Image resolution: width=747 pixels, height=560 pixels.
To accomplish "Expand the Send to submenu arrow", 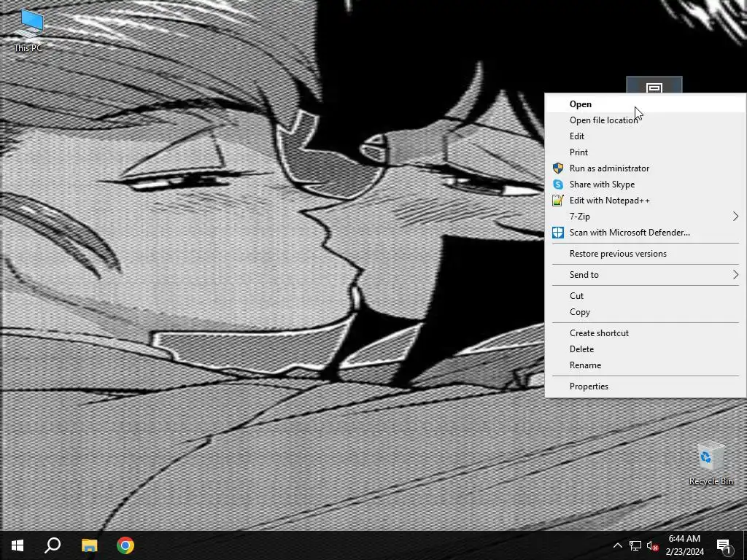I will pyautogui.click(x=735, y=275).
